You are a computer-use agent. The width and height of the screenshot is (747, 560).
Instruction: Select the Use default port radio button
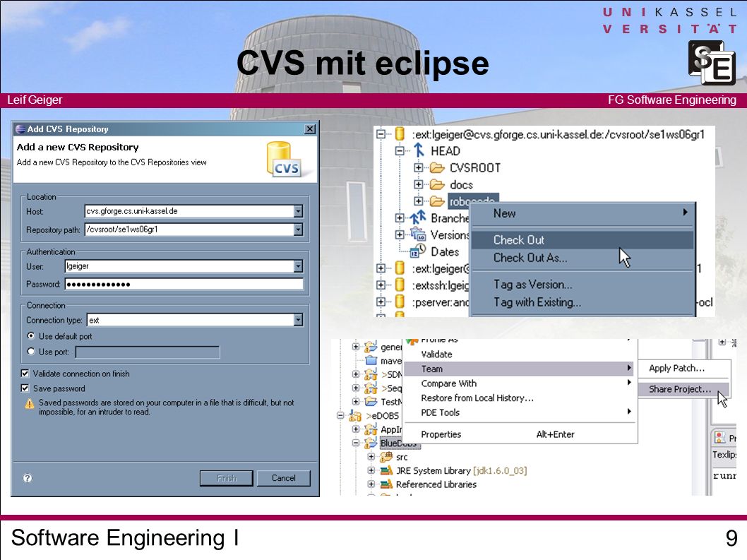pyautogui.click(x=31, y=336)
